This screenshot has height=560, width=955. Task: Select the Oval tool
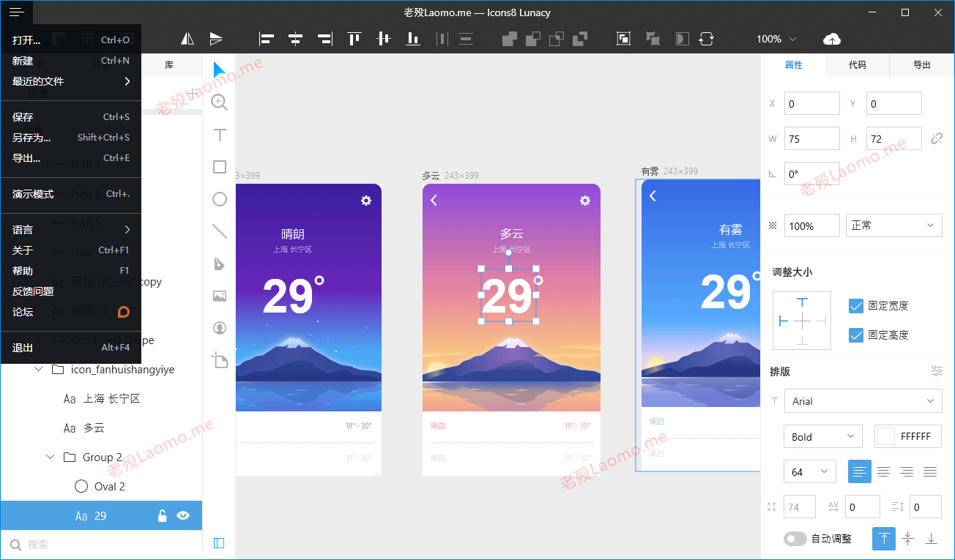coord(220,199)
